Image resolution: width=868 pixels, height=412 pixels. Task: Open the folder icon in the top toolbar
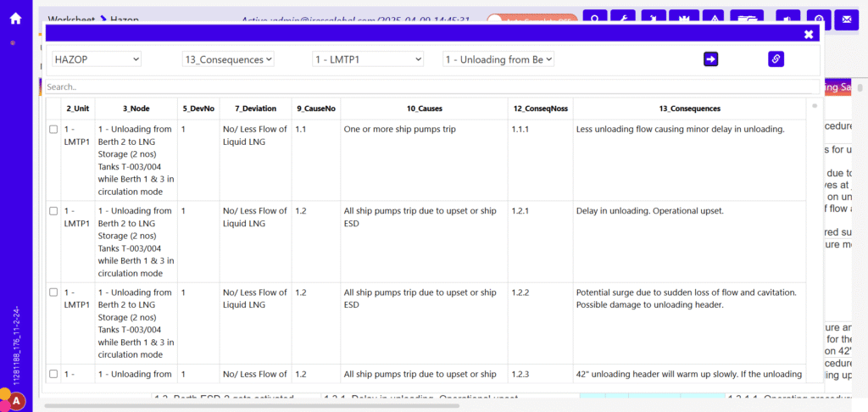coord(746,19)
